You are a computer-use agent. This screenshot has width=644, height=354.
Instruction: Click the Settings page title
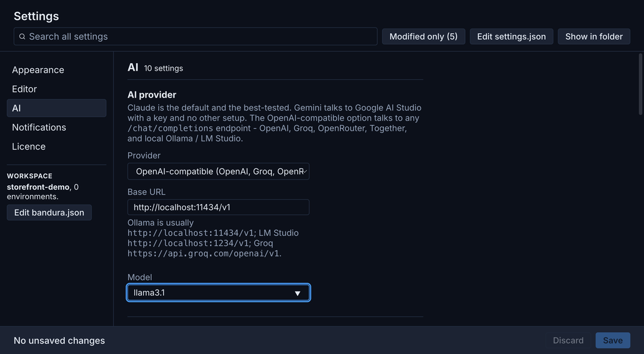36,16
